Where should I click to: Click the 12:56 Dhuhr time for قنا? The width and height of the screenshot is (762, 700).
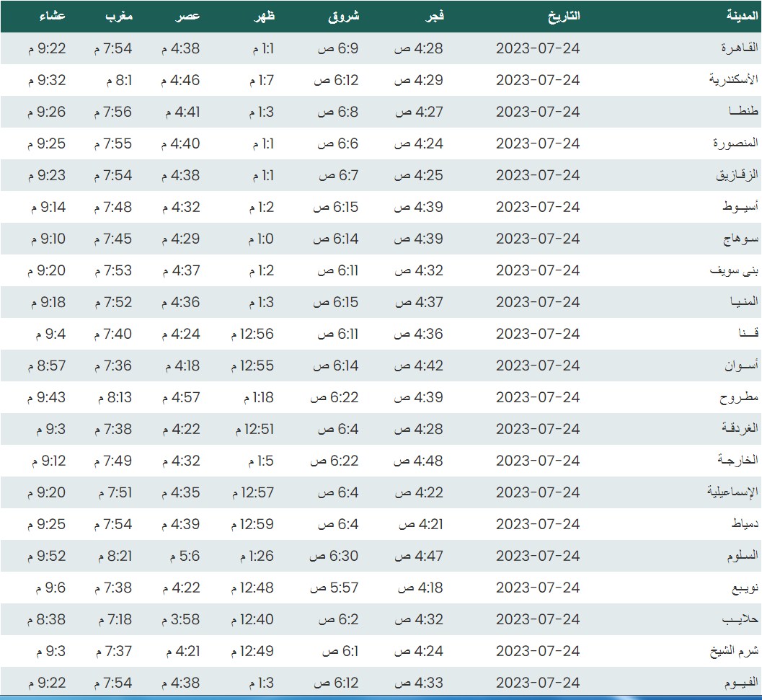tap(252, 334)
